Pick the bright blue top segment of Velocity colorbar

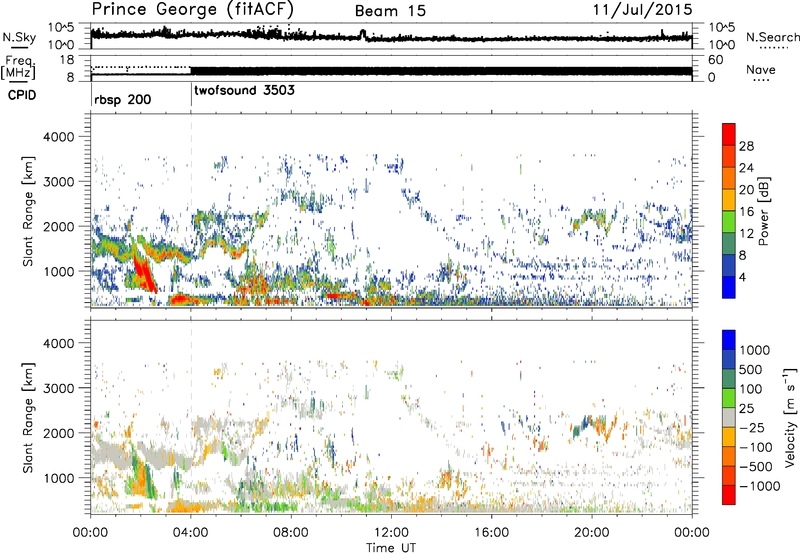pyautogui.click(x=729, y=340)
